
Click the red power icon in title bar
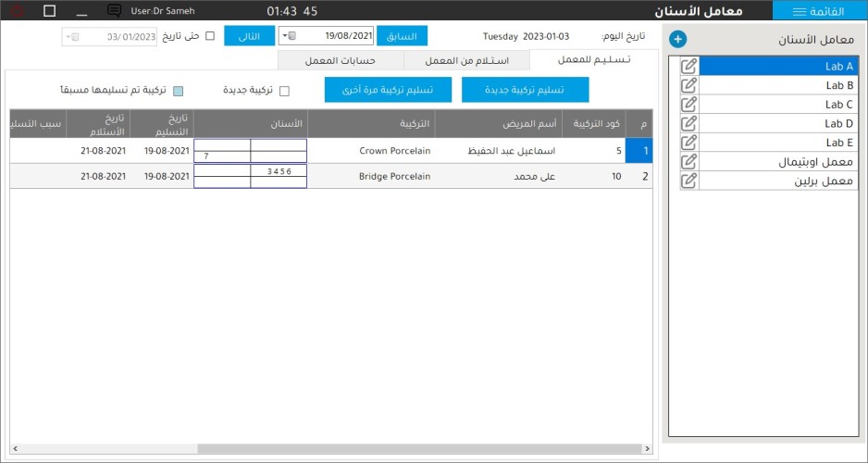tap(19, 11)
